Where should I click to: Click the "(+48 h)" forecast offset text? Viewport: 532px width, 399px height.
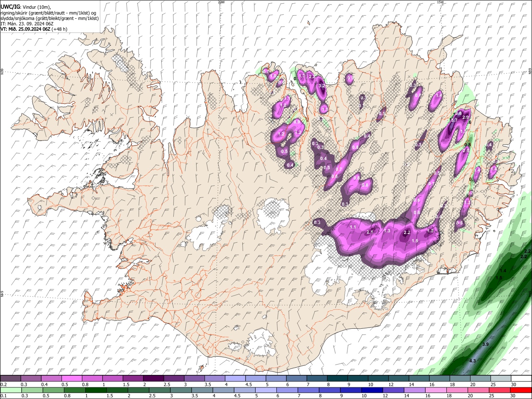tap(59, 29)
